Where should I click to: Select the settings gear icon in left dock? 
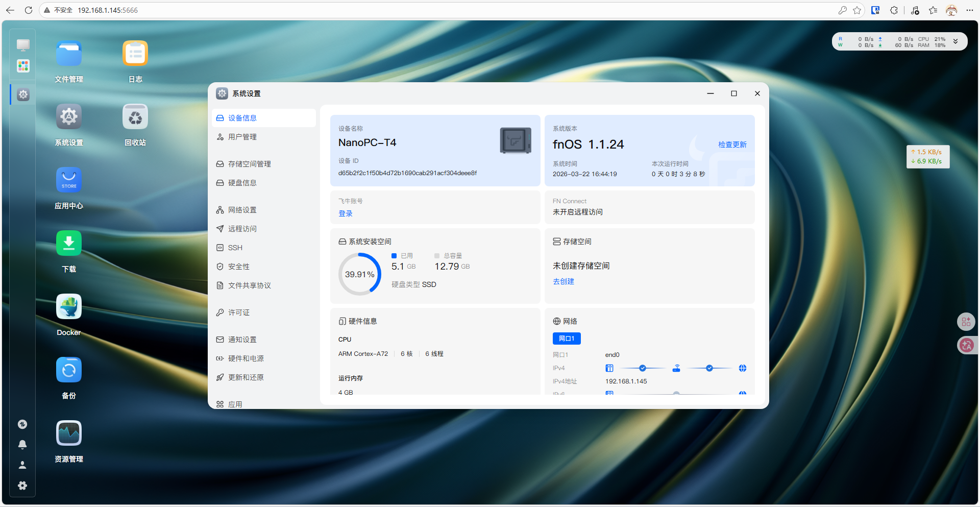[x=23, y=94]
